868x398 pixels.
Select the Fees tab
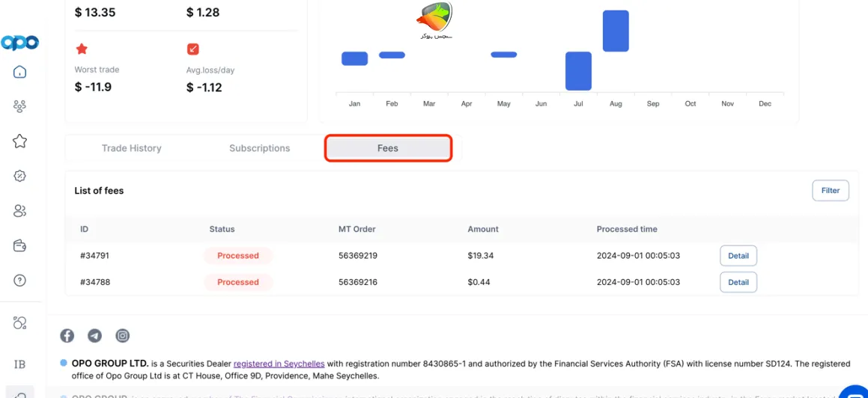click(x=388, y=148)
